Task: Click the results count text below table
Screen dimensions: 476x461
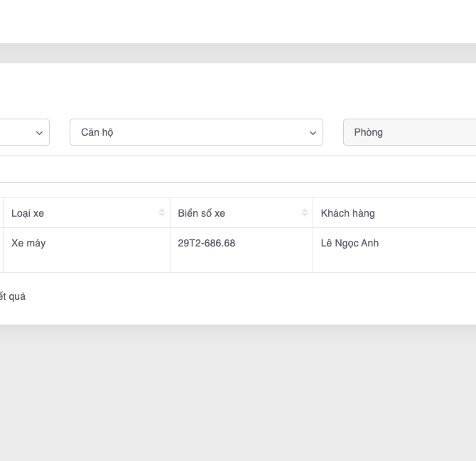Action: point(13,296)
